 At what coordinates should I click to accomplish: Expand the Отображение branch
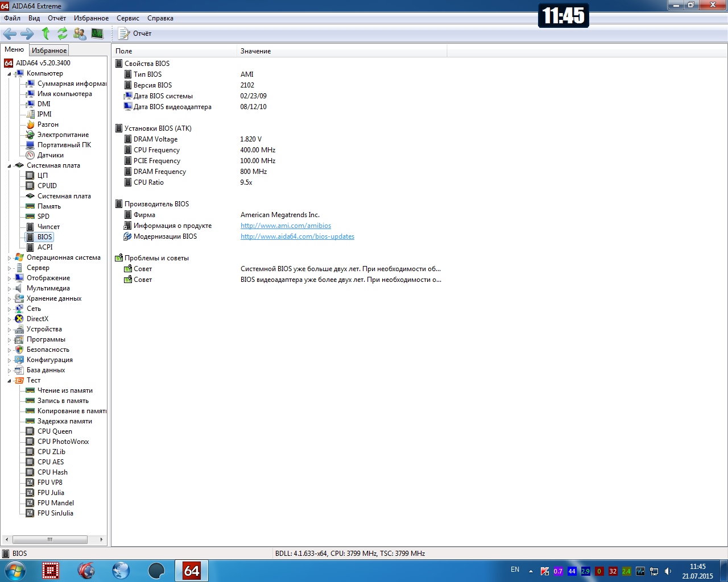tap(9, 278)
